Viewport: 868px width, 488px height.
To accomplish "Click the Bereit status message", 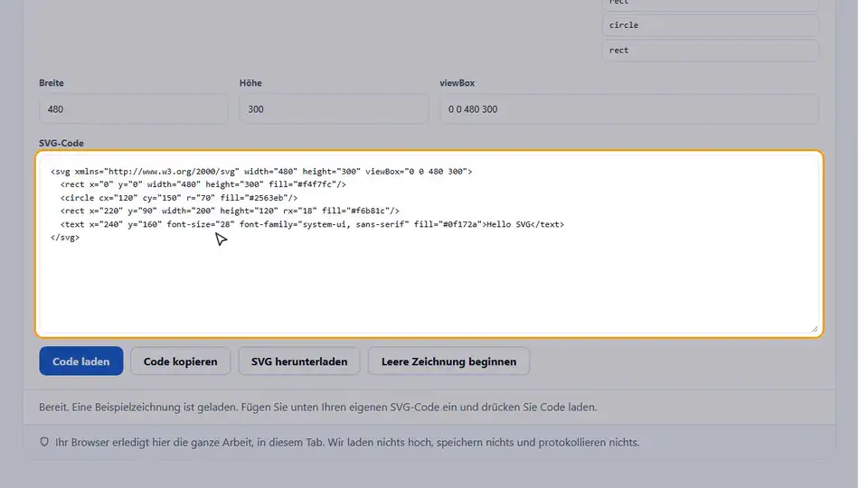I will (x=317, y=408).
